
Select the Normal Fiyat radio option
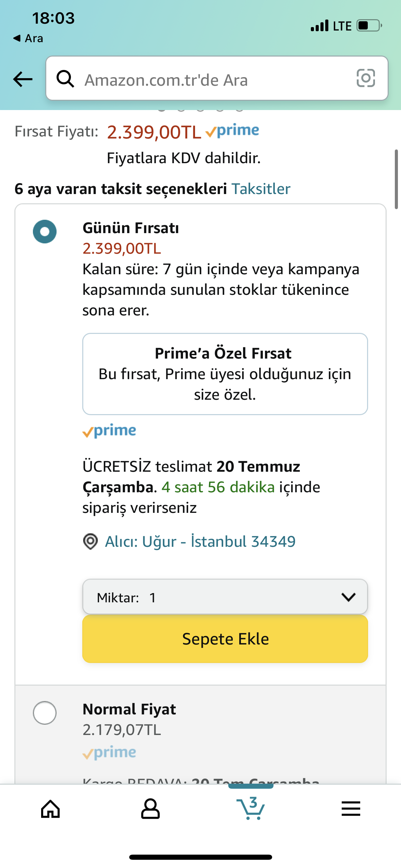tap(45, 713)
